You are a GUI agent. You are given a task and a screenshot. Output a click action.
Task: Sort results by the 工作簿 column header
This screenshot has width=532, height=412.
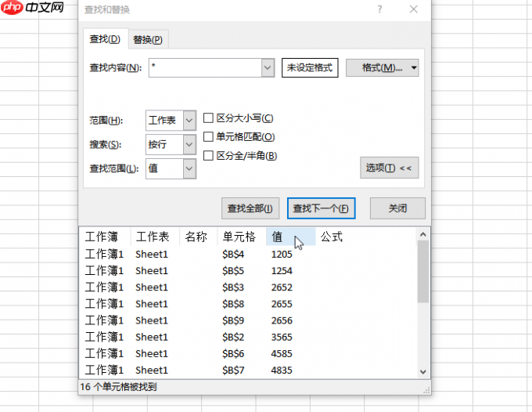pyautogui.click(x=105, y=237)
